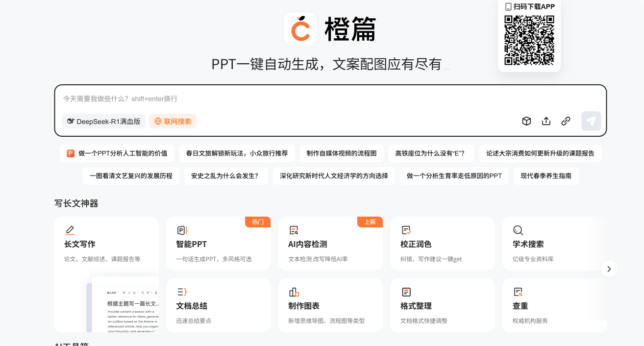Click the 制作图表 chart icon
This screenshot has width=644, height=346.
click(294, 292)
